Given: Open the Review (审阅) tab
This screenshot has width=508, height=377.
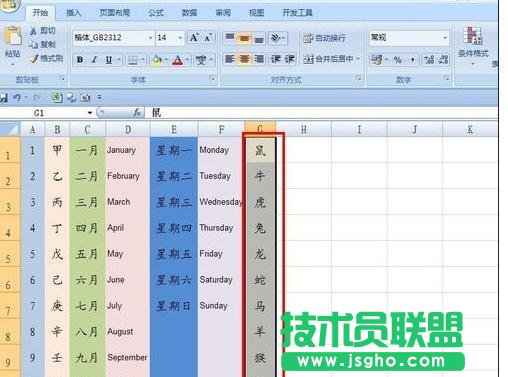Looking at the screenshot, I should (223, 13).
